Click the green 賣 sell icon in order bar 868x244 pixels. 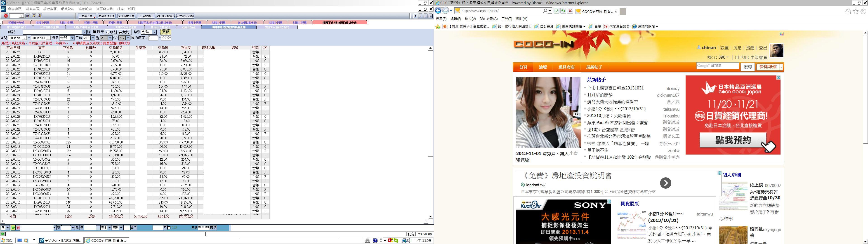click(x=13, y=228)
